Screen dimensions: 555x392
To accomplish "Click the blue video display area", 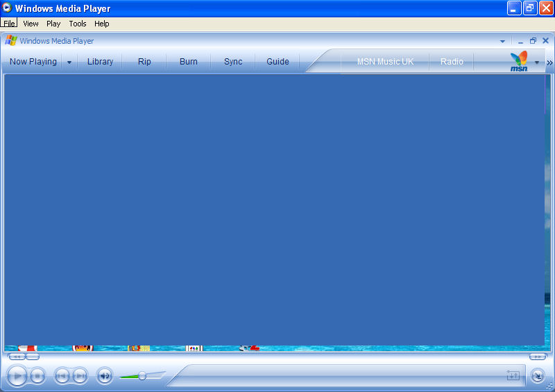I will click(x=274, y=210).
